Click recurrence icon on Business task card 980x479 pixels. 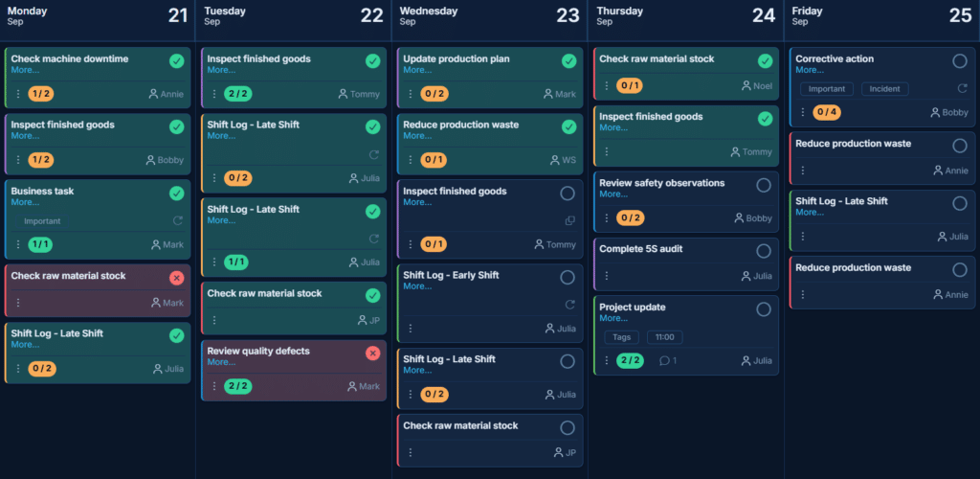pos(178,220)
